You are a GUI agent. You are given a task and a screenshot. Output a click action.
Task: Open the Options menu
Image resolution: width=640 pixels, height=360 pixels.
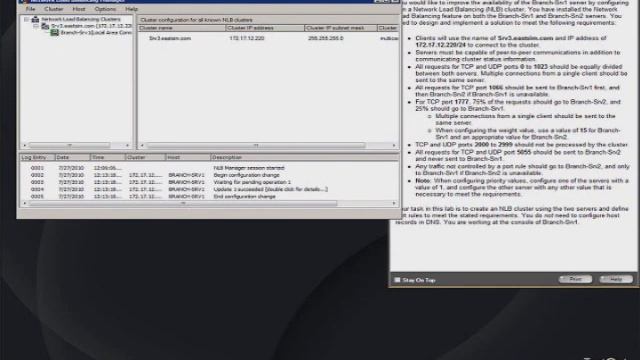[105, 9]
